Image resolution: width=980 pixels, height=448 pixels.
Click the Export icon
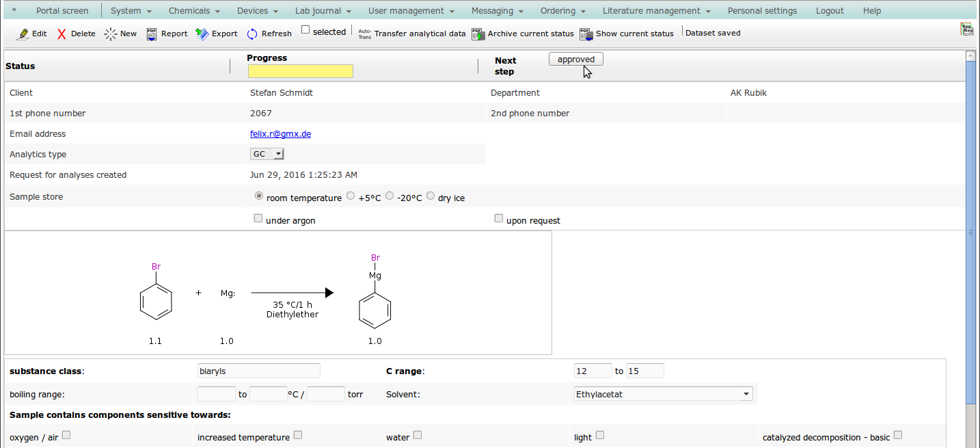pyautogui.click(x=202, y=34)
